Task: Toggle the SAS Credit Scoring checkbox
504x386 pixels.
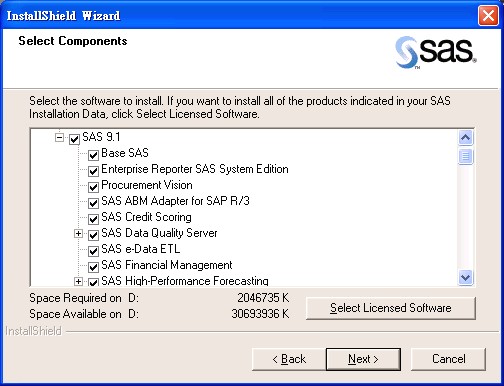Action: tap(93, 219)
